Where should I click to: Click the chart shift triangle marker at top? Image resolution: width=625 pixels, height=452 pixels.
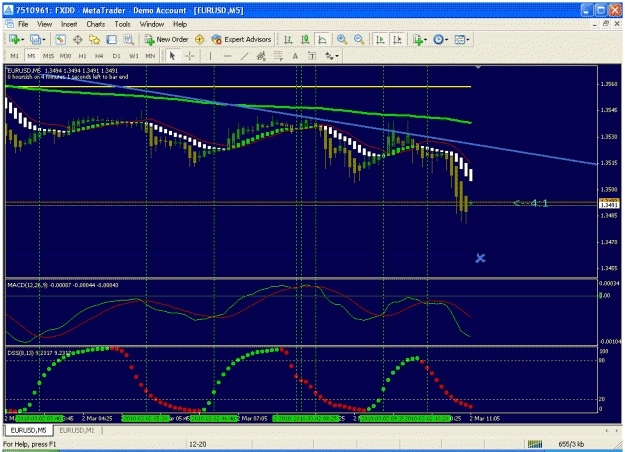(478, 67)
